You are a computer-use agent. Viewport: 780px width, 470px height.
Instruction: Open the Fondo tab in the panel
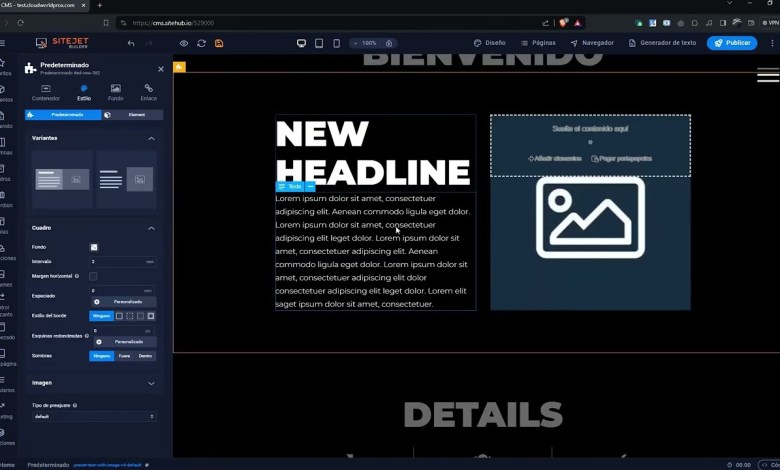coord(116,93)
